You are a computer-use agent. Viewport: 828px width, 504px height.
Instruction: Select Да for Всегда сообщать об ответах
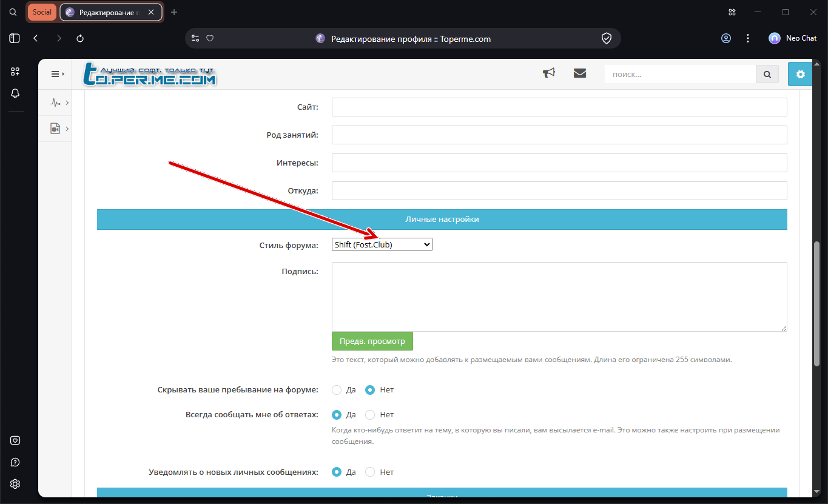pos(337,415)
